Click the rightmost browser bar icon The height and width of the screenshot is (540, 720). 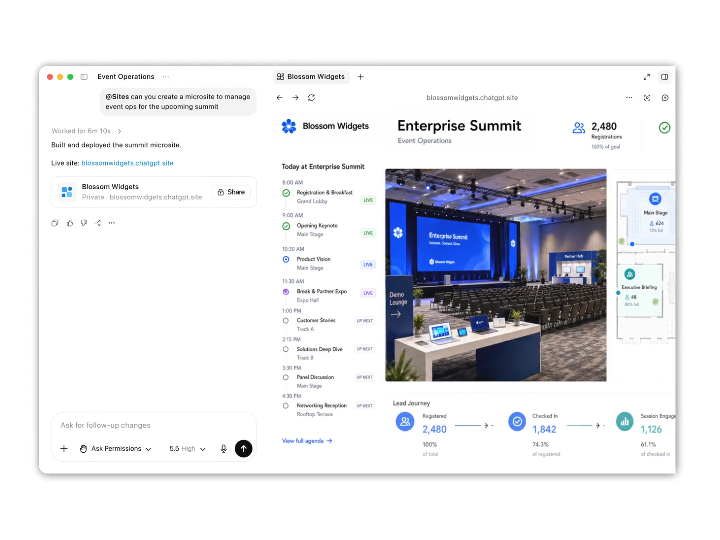pos(665,98)
